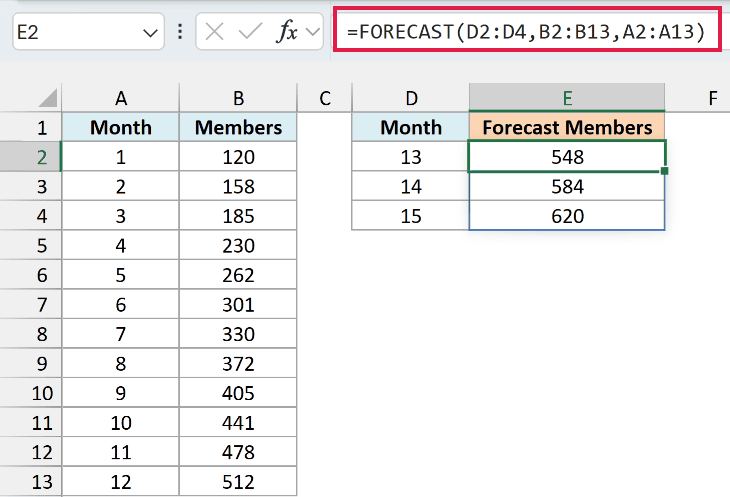The image size is (730, 497).
Task: Click the FORECAST formula in formula bar
Action: (x=526, y=32)
